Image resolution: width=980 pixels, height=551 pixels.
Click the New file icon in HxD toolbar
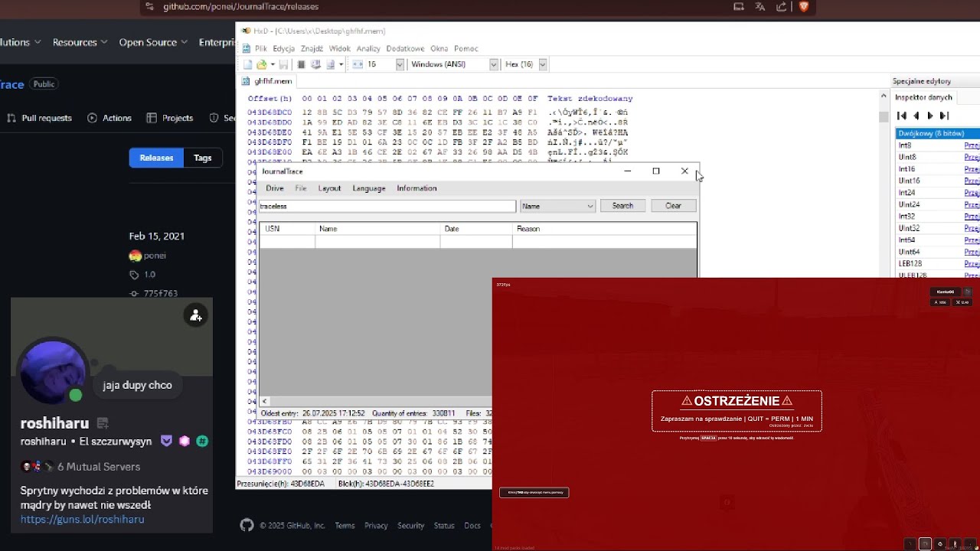coord(248,64)
